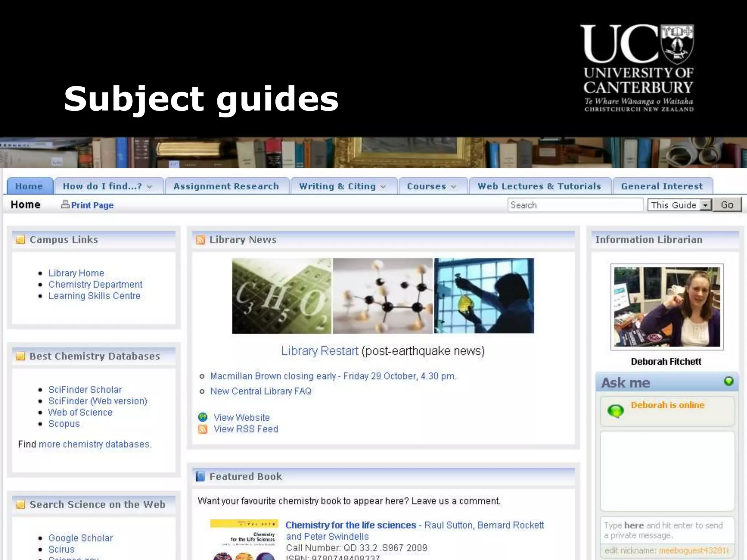747x560 pixels.
Task: Open the Web of Science link
Action: pyautogui.click(x=80, y=412)
